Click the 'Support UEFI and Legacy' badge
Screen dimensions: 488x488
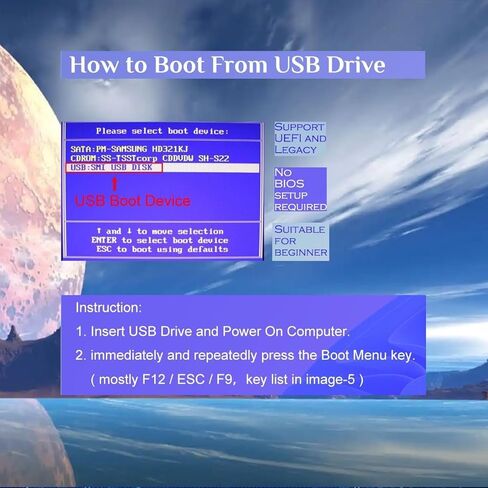[300, 138]
